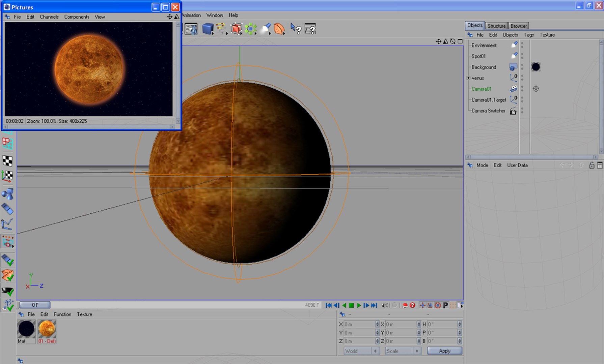Select the orange deformer bend tool
The image size is (604, 364).
point(279,29)
